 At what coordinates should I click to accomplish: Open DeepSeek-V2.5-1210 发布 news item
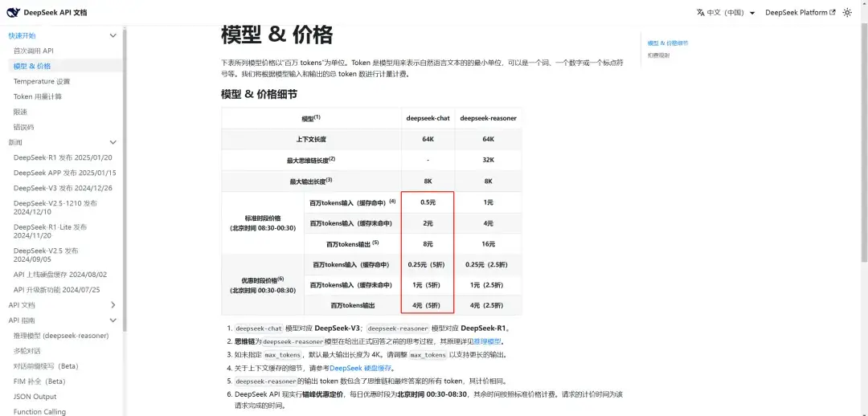(x=55, y=207)
